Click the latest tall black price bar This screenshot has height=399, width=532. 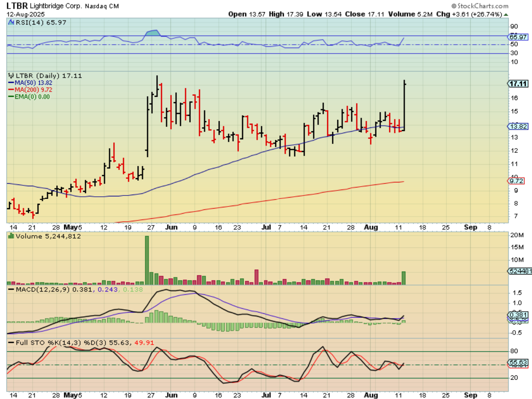pyautogui.click(x=404, y=106)
